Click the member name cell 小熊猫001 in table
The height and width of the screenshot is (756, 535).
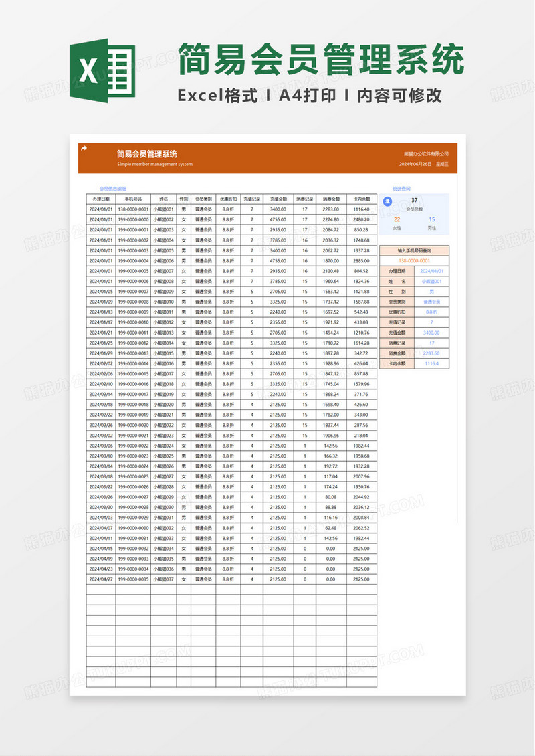pos(163,209)
